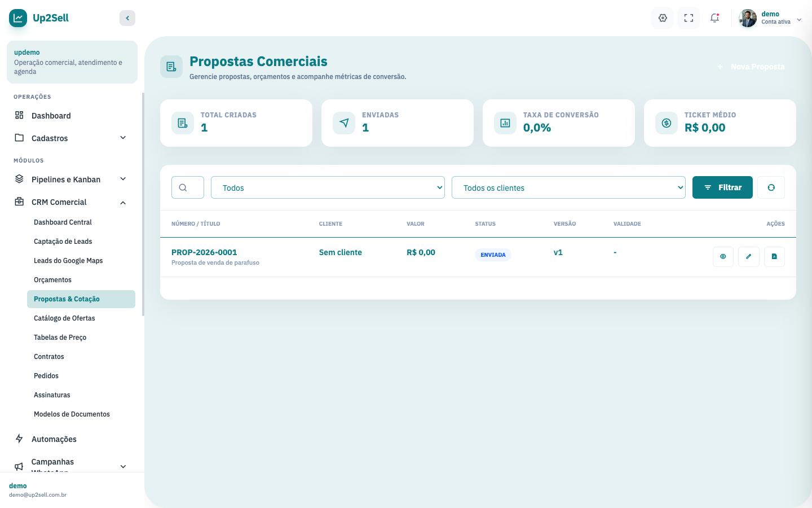This screenshot has height=508, width=812.
Task: Open Automações from the sidebar
Action: click(72, 439)
